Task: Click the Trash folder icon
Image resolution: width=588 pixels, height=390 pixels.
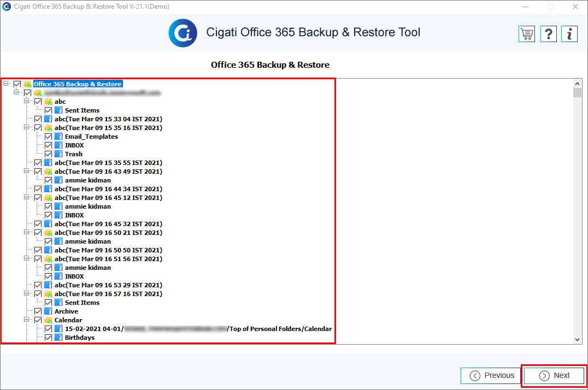Action: (58, 154)
